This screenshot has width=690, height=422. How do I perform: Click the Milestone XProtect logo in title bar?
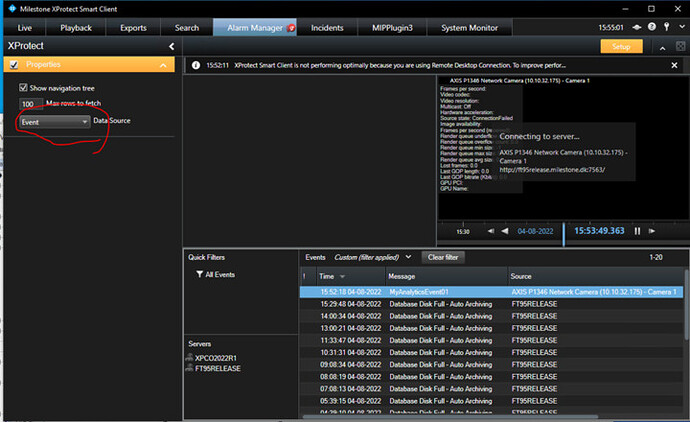pos(12,8)
